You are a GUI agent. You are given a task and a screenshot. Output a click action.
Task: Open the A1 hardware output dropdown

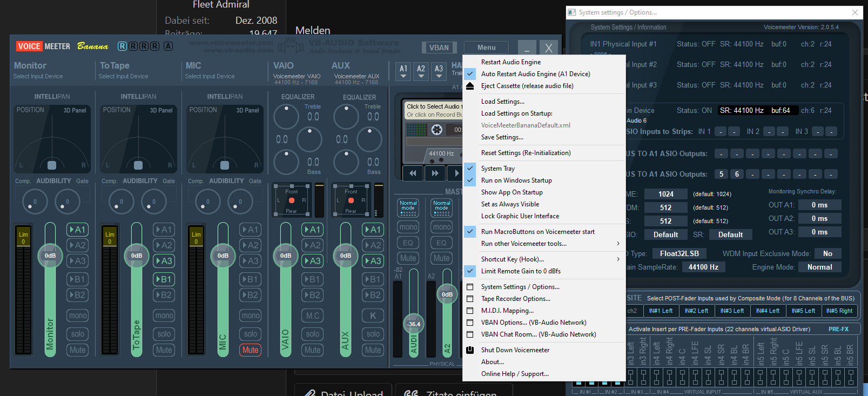click(x=403, y=71)
